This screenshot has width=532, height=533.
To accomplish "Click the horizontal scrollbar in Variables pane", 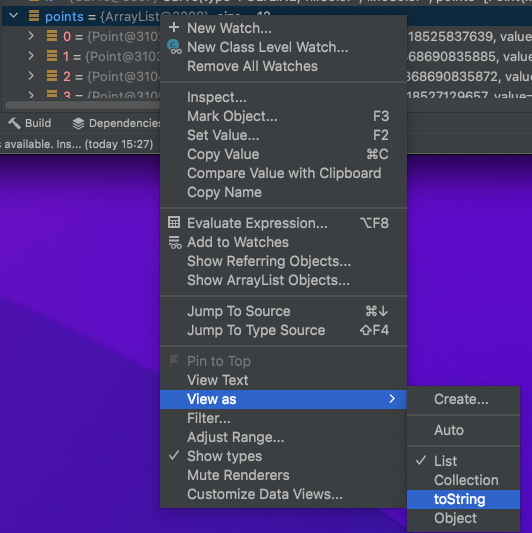I will [83, 105].
